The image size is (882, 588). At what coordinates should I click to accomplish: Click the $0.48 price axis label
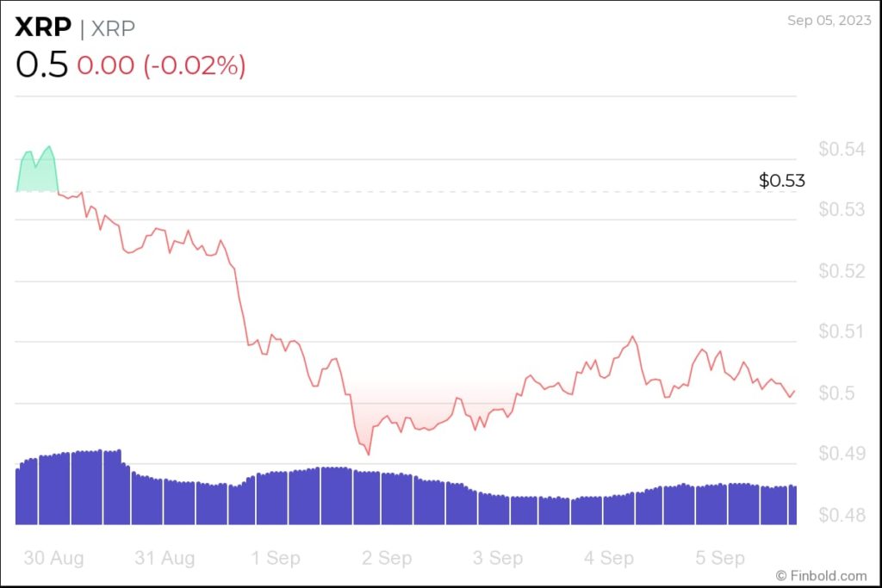841,515
